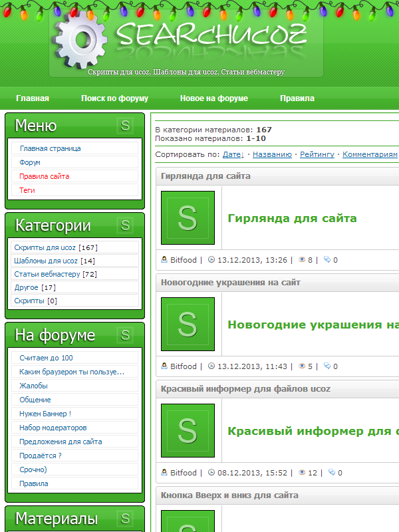Sort materials by Комментариям
399x532 pixels.
[370, 154]
